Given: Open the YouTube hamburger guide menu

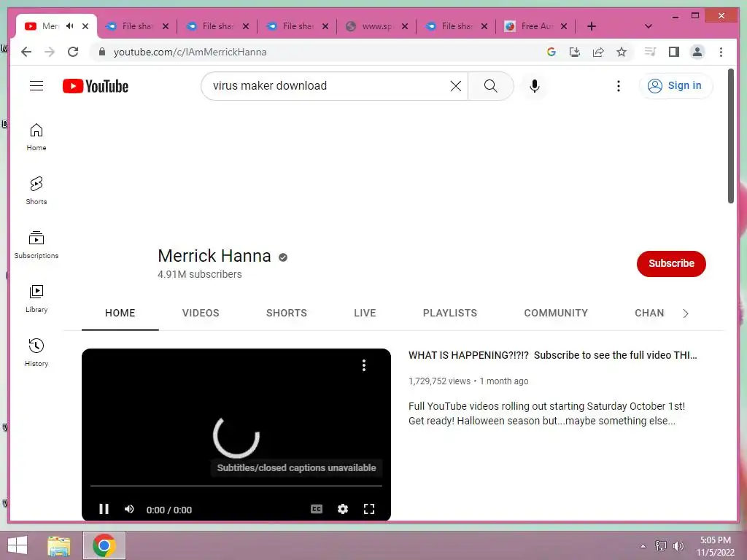Looking at the screenshot, I should [x=36, y=86].
